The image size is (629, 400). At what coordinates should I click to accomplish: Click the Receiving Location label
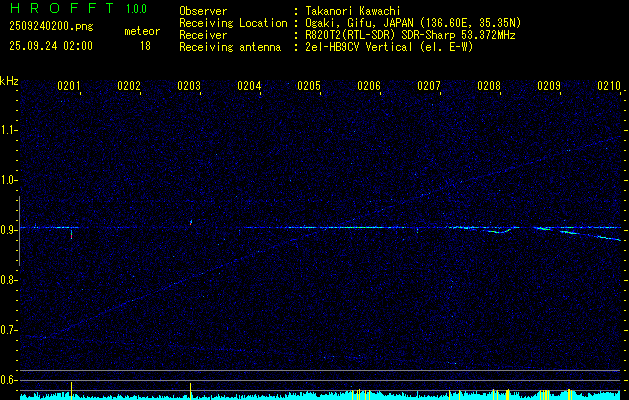pyautogui.click(x=233, y=23)
